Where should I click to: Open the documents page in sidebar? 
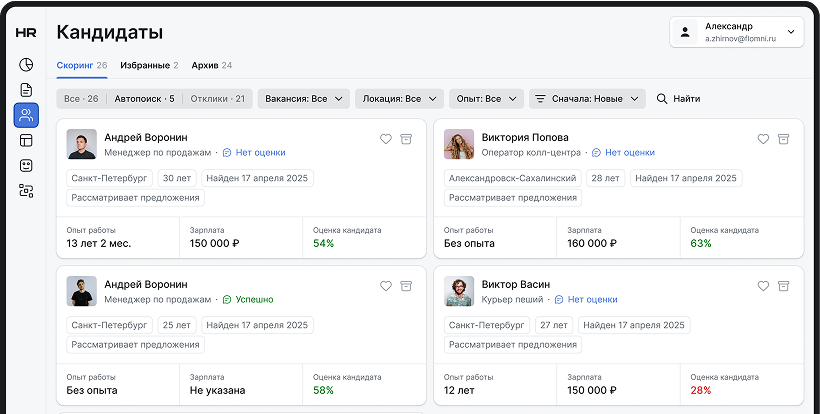pyautogui.click(x=26, y=90)
